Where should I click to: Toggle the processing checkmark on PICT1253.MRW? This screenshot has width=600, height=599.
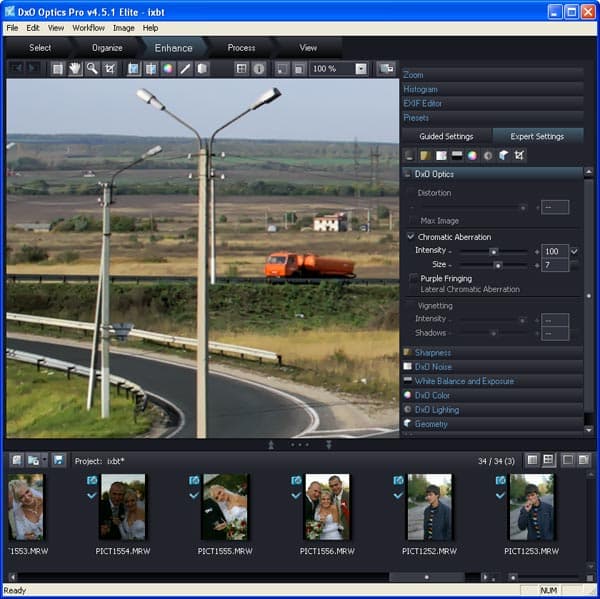click(501, 496)
